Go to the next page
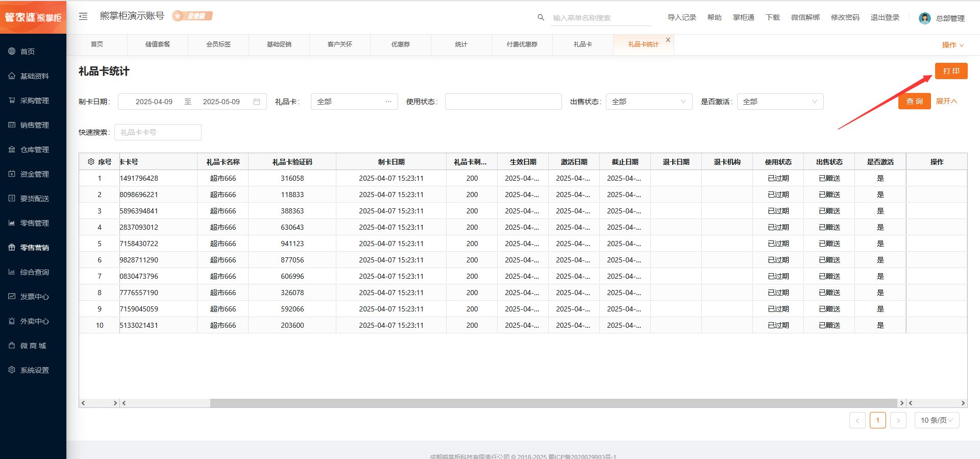Screen dimensions: 980x459 [898, 420]
